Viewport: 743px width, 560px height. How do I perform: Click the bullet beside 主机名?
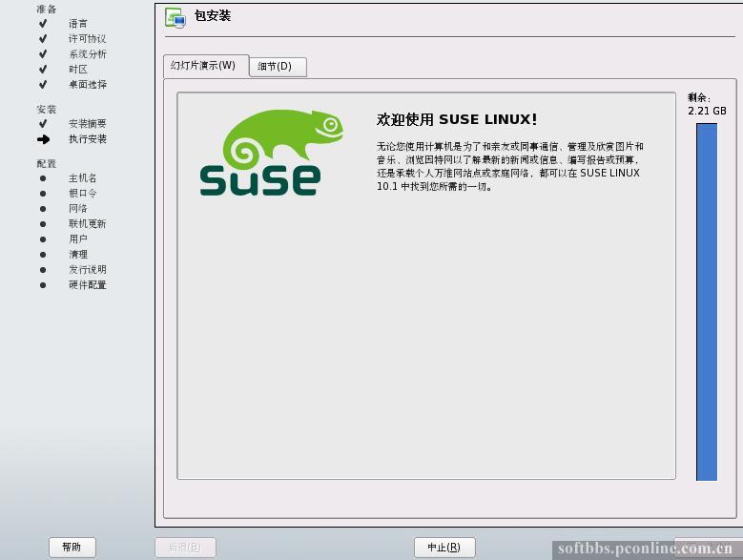click(x=43, y=178)
